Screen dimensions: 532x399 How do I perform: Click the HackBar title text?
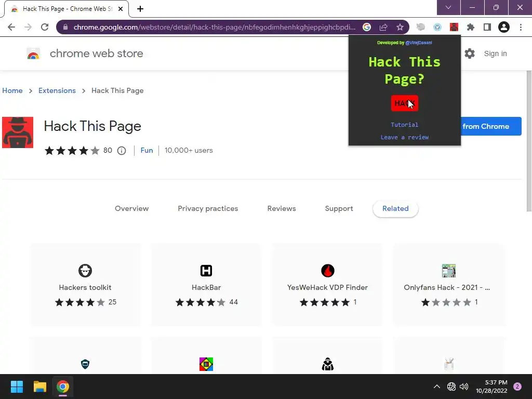pyautogui.click(x=206, y=287)
